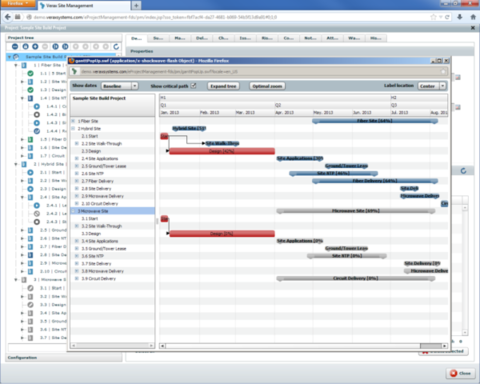Click the Optimal zoom button
This screenshot has width=480, height=384.
(x=267, y=86)
